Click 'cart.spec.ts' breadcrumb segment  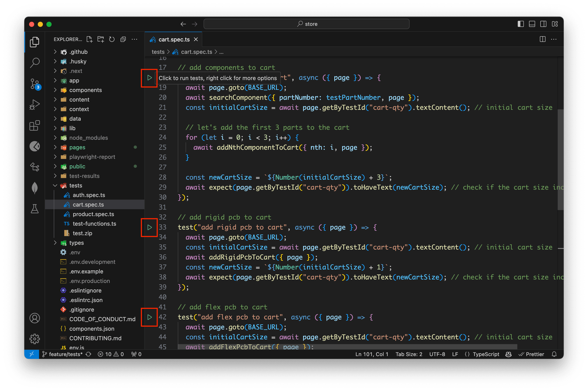(x=196, y=52)
